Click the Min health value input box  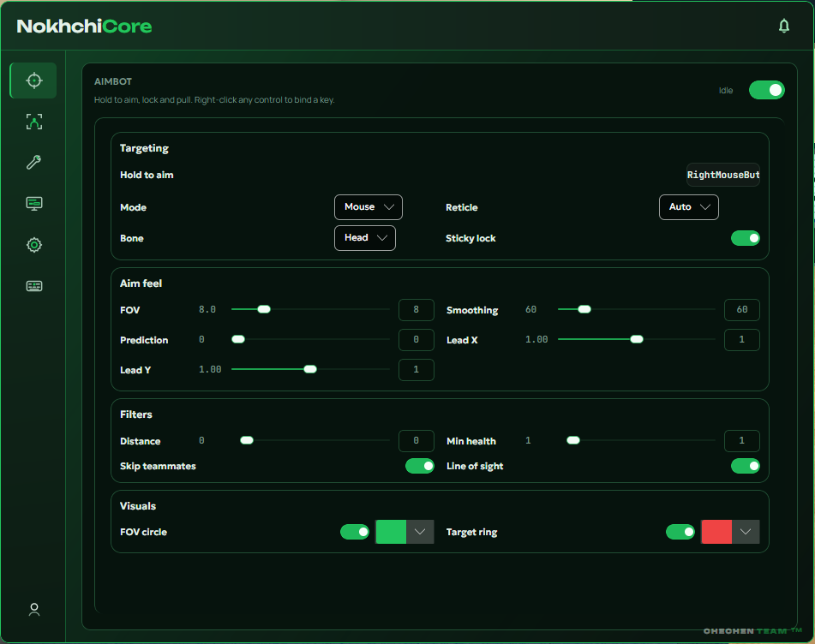pos(741,441)
